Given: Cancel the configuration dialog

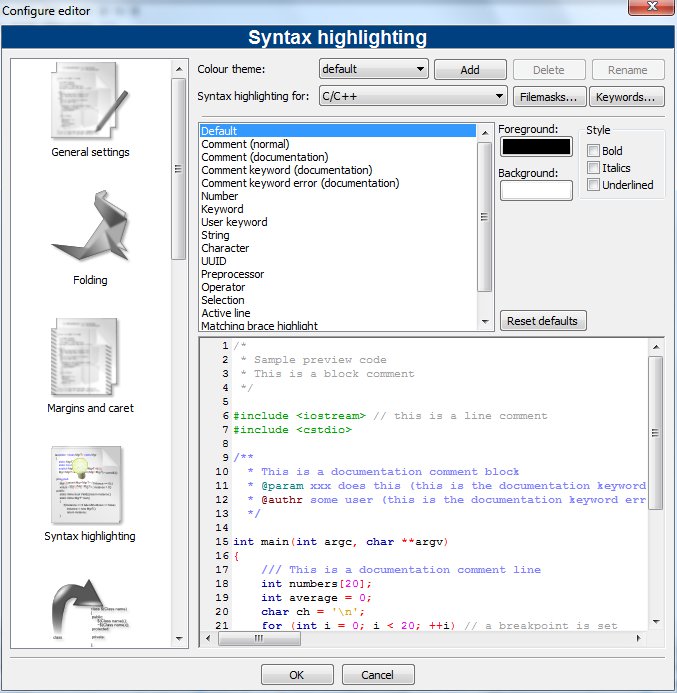Looking at the screenshot, I should (x=377, y=675).
